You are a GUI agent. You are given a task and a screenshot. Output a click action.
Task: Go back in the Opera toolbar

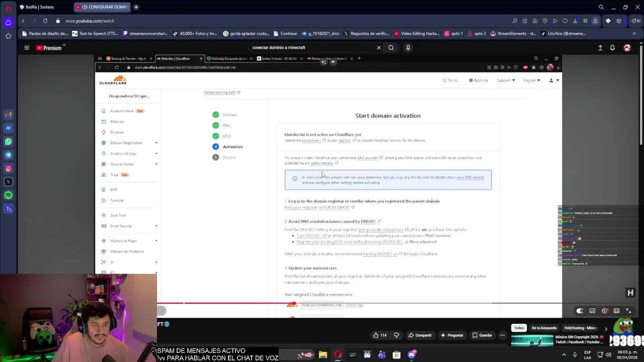[23, 21]
